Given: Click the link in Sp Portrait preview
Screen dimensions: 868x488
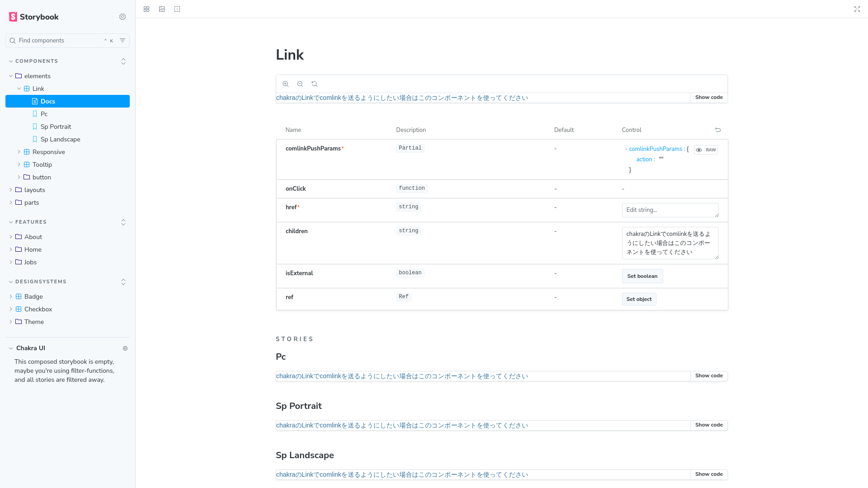Looking at the screenshot, I should (402, 426).
